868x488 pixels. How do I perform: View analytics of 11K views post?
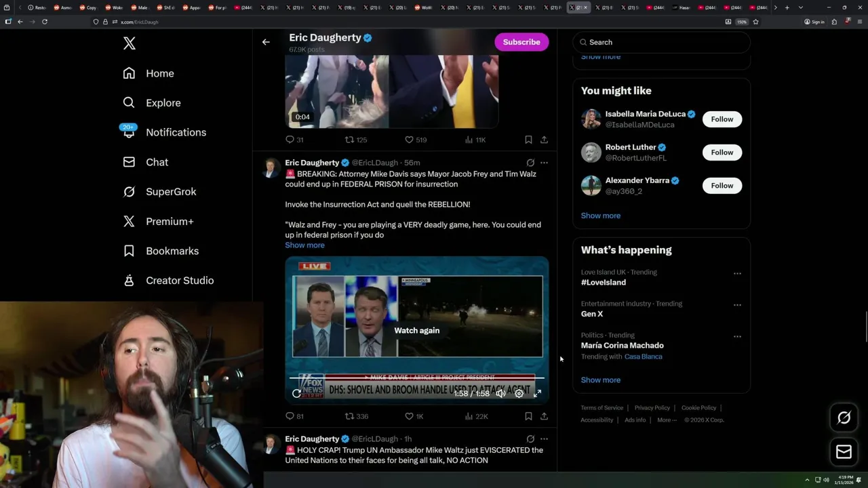475,140
